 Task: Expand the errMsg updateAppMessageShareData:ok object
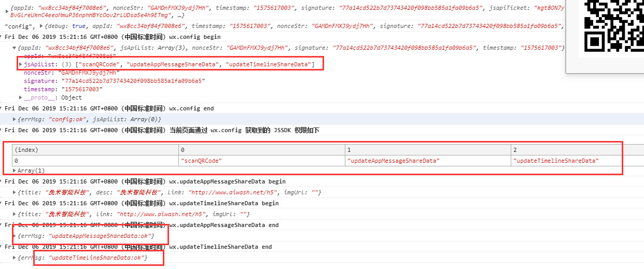(15, 236)
